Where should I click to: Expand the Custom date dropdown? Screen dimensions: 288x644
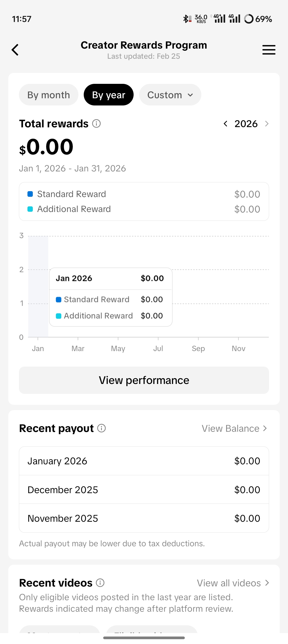click(x=170, y=95)
